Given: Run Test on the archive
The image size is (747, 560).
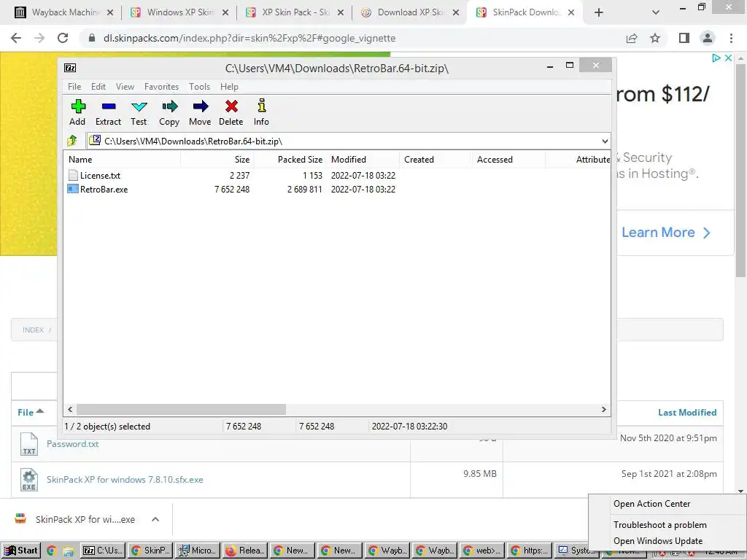Looking at the screenshot, I should tap(139, 106).
